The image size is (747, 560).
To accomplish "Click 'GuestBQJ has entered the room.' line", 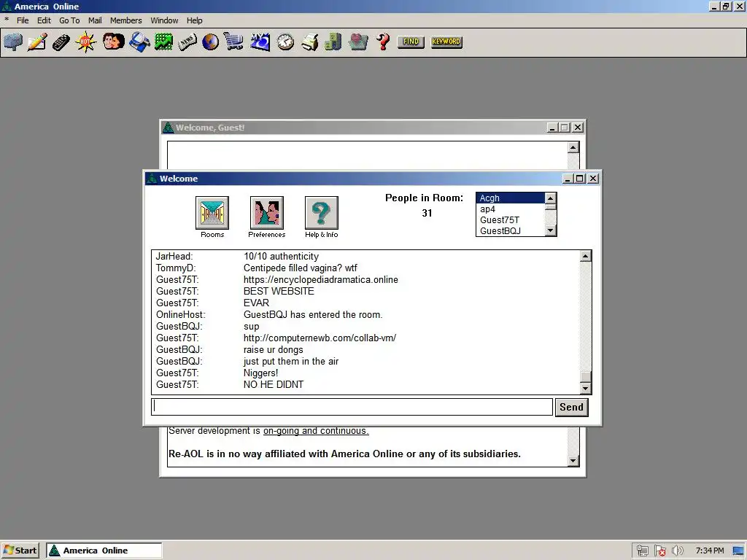I will coord(313,315).
